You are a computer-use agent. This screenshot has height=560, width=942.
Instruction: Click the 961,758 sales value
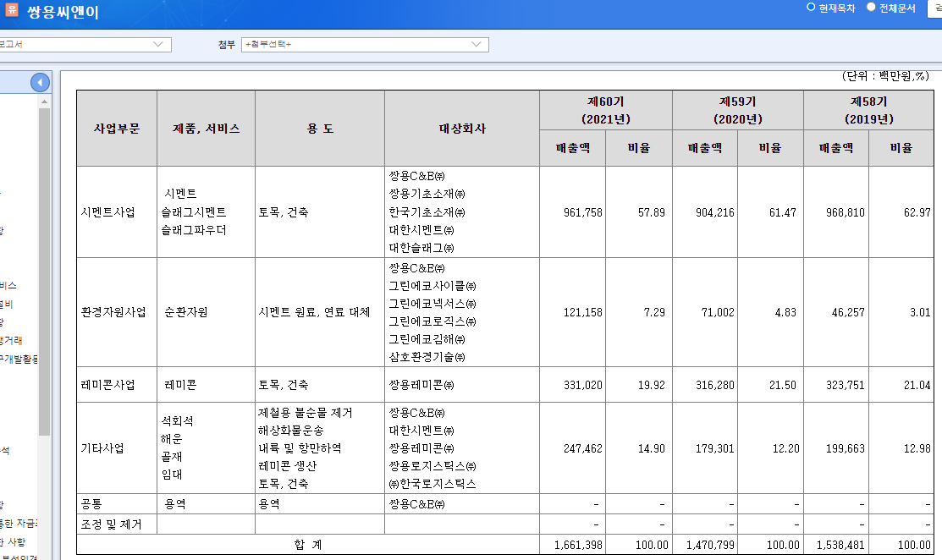click(583, 212)
